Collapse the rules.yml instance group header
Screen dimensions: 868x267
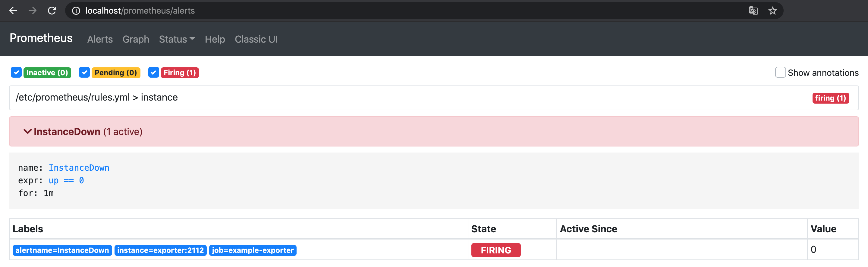[x=434, y=98]
